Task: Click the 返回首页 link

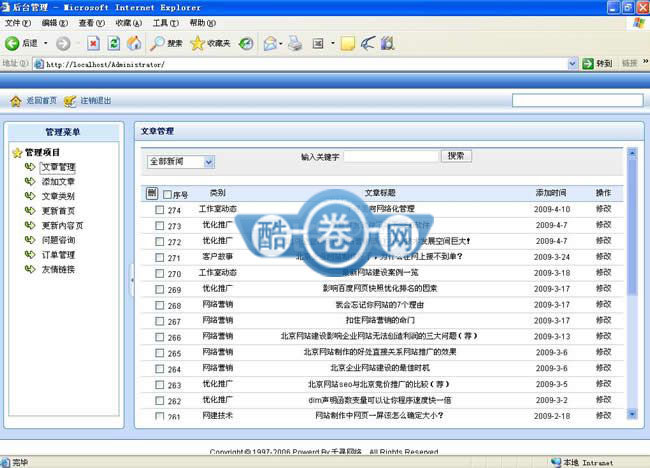Action: pos(41,101)
